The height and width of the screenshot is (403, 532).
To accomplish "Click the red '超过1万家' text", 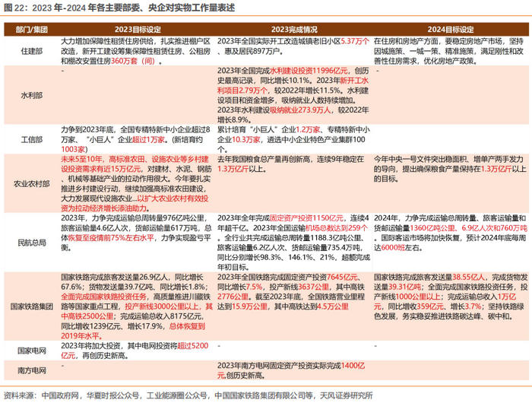I will click(x=148, y=140).
